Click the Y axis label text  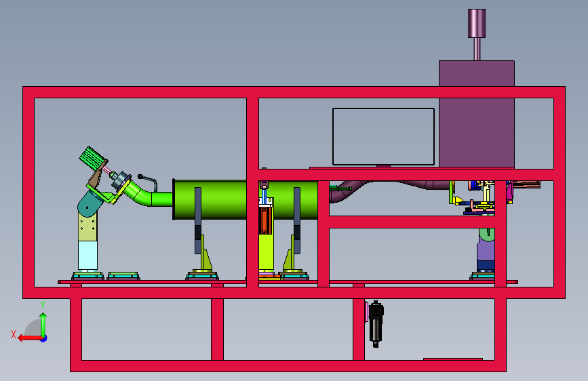43,305
